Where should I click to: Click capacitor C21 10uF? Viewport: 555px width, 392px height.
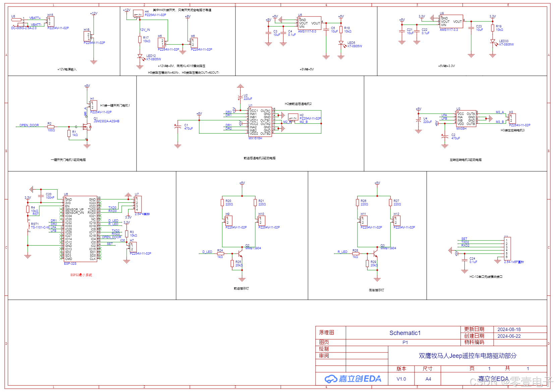click(402, 31)
